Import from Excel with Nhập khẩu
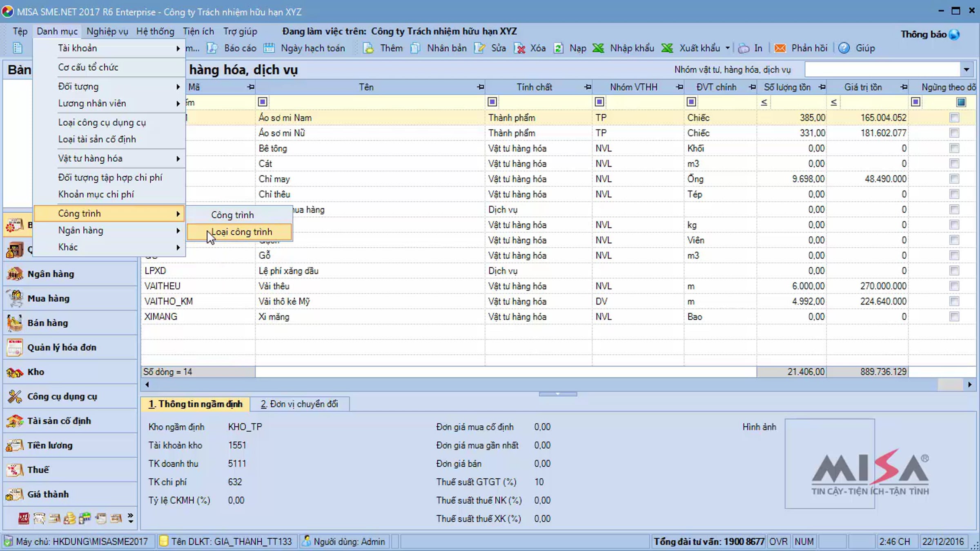This screenshot has height=551, width=980. click(624, 48)
